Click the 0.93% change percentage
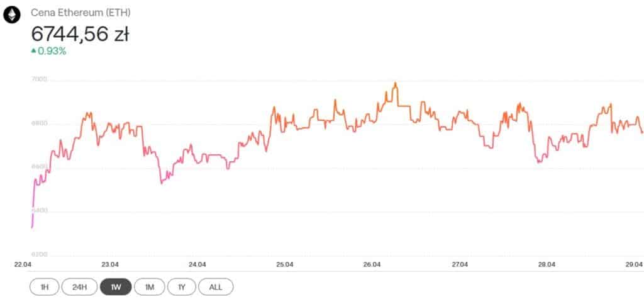 pyautogui.click(x=52, y=51)
